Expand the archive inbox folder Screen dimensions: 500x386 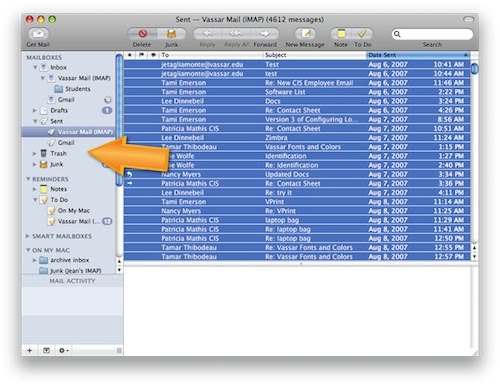(x=35, y=260)
